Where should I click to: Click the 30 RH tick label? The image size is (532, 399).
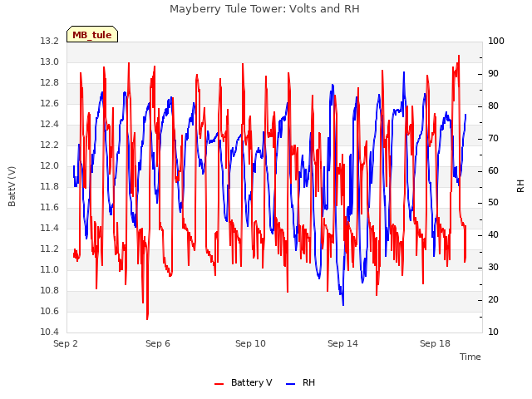click(x=493, y=268)
